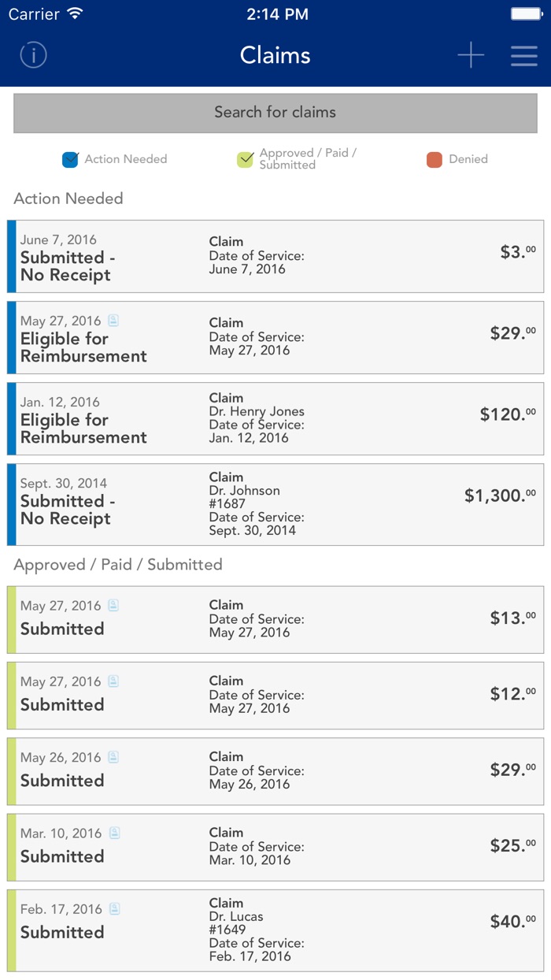Tap receipt icon on Mar. 10, 2016 claim
Image resolution: width=551 pixels, height=980 pixels.
pyautogui.click(x=115, y=833)
